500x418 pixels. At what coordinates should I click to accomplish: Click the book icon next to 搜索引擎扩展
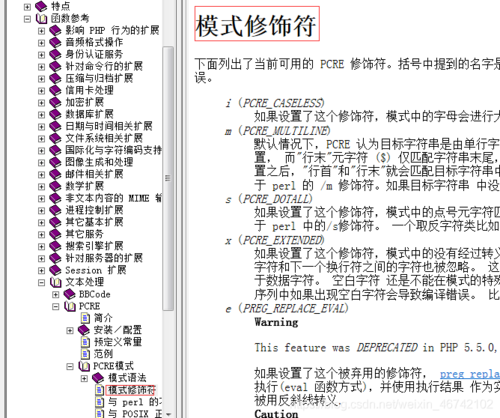tap(55, 246)
